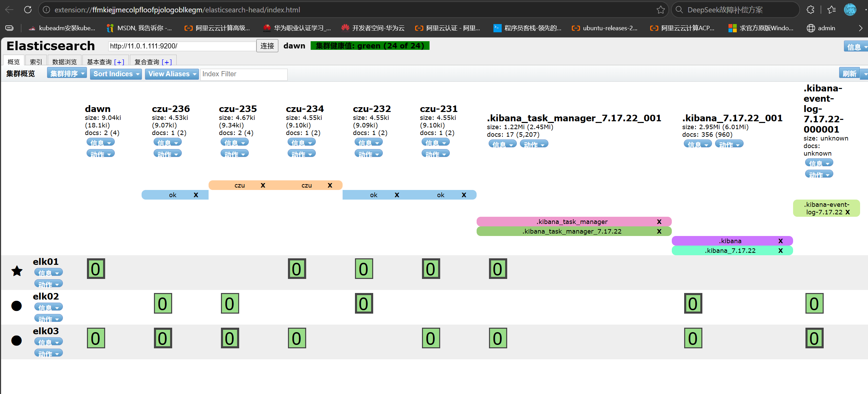
Task: Open top-right 信息 cluster dropdown
Action: [x=856, y=46]
